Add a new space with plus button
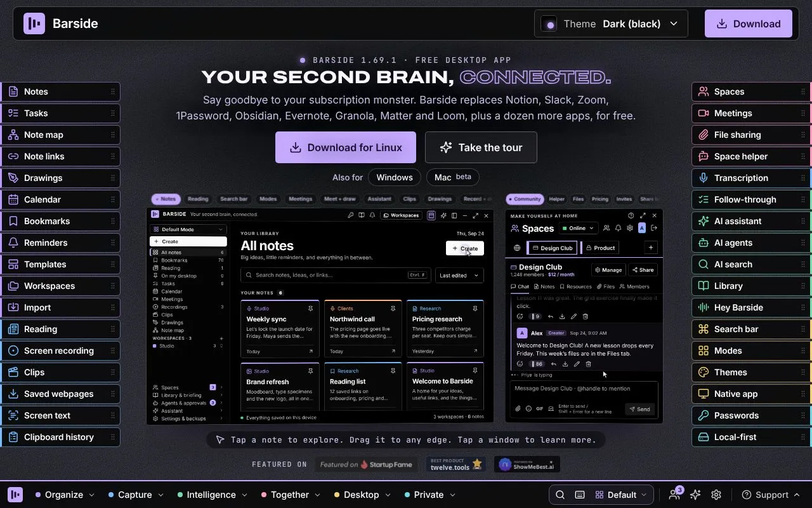This screenshot has width=812, height=508. point(651,248)
